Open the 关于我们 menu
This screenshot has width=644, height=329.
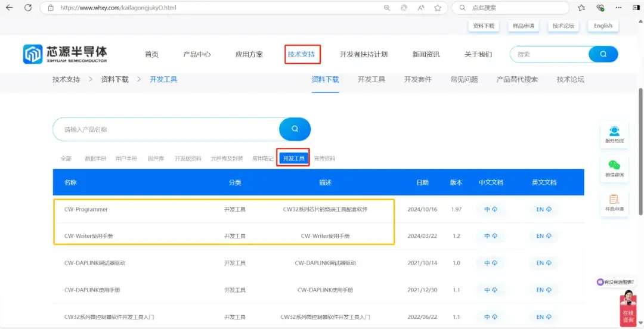coord(478,54)
